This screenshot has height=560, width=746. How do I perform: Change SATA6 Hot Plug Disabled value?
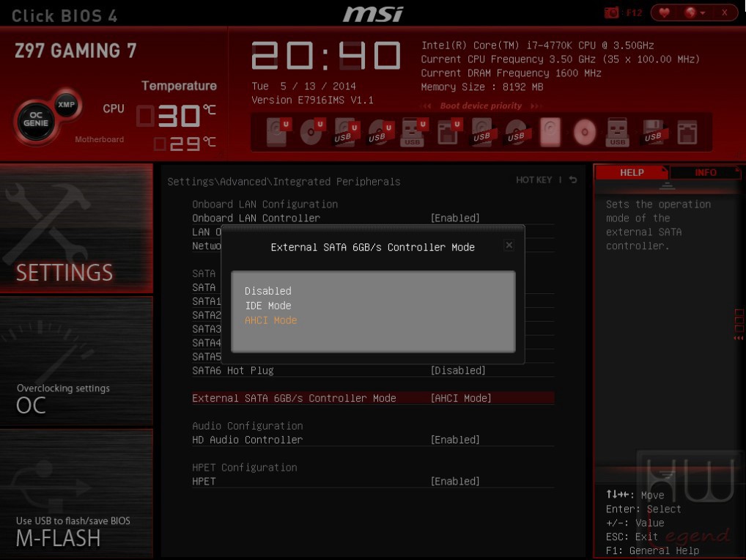[458, 370]
